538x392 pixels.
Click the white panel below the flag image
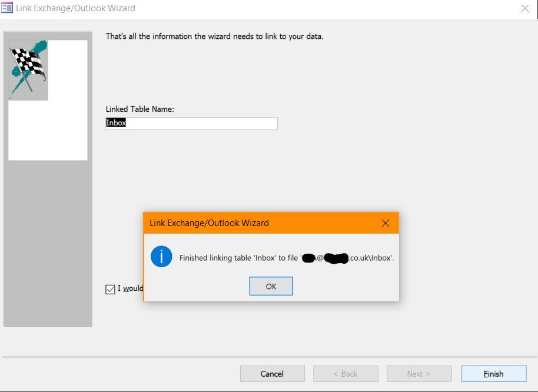48,131
